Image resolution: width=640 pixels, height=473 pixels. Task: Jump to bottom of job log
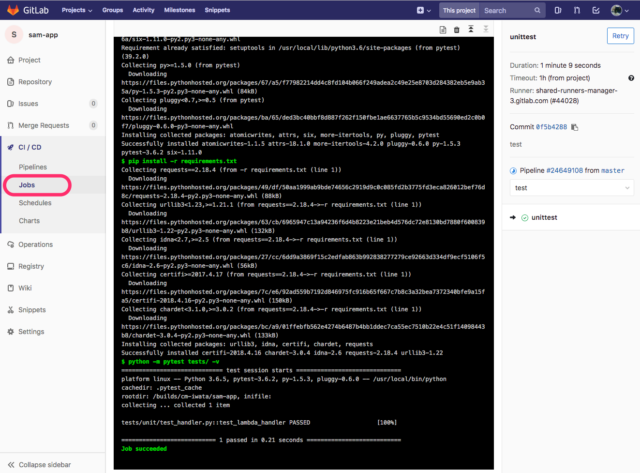pos(486,29)
